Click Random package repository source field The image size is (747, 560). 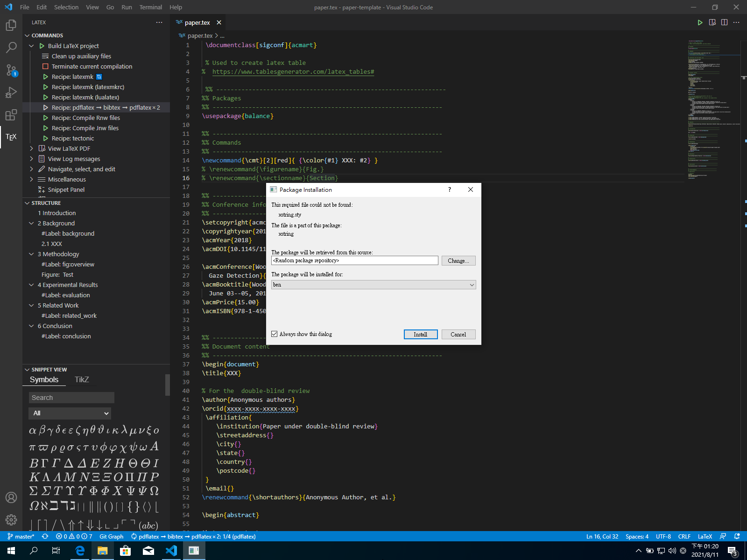click(x=355, y=260)
